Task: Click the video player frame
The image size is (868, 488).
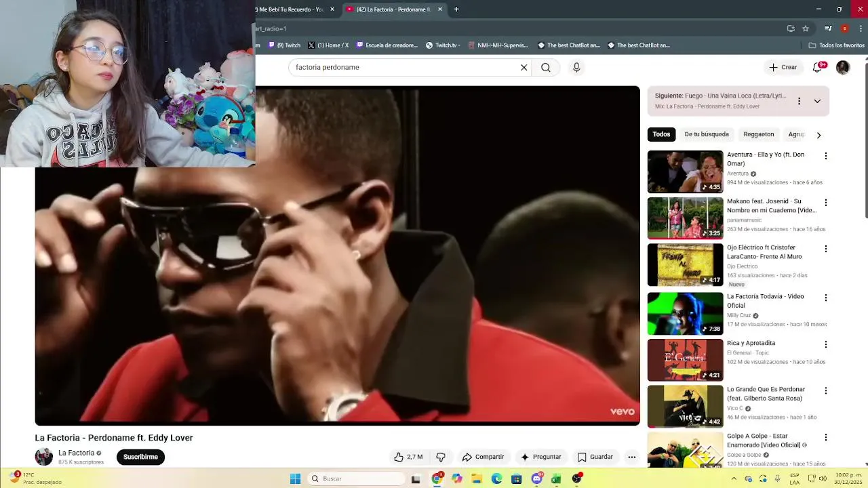Action: [x=337, y=256]
